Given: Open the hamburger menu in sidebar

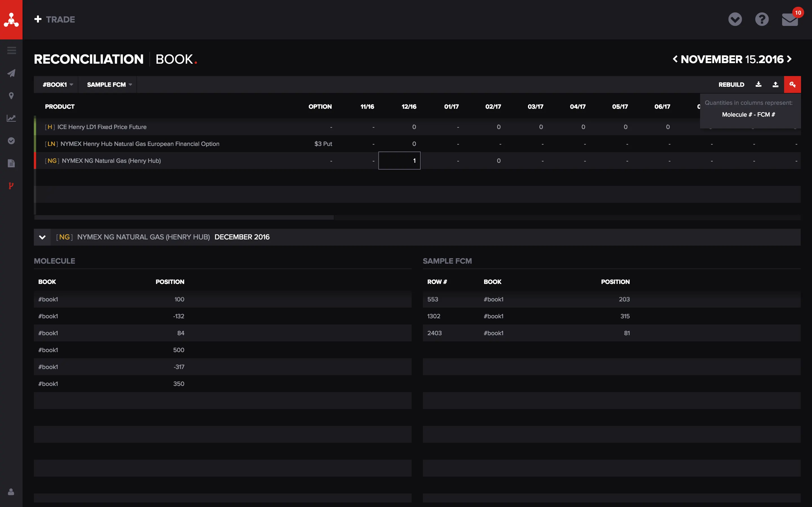Looking at the screenshot, I should click(x=11, y=51).
